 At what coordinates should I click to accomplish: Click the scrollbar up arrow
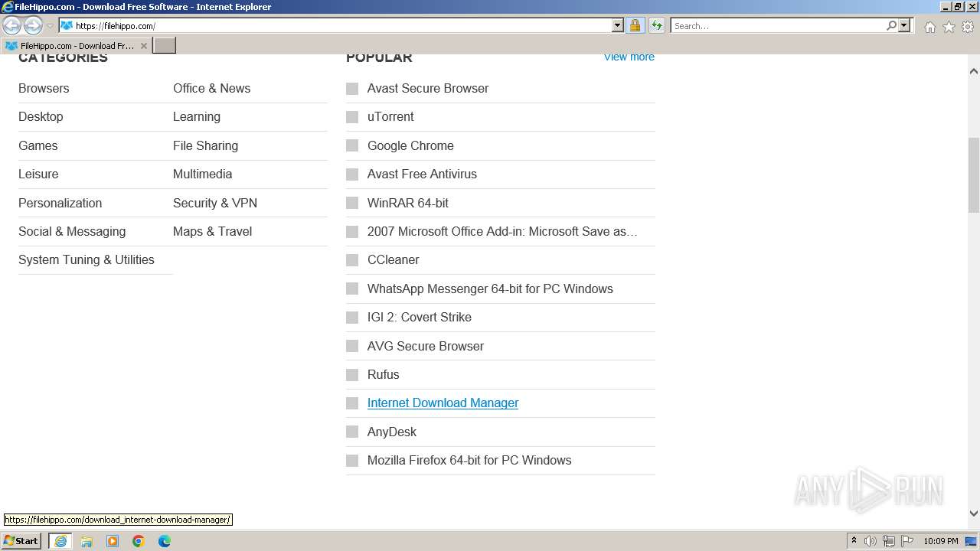click(974, 71)
